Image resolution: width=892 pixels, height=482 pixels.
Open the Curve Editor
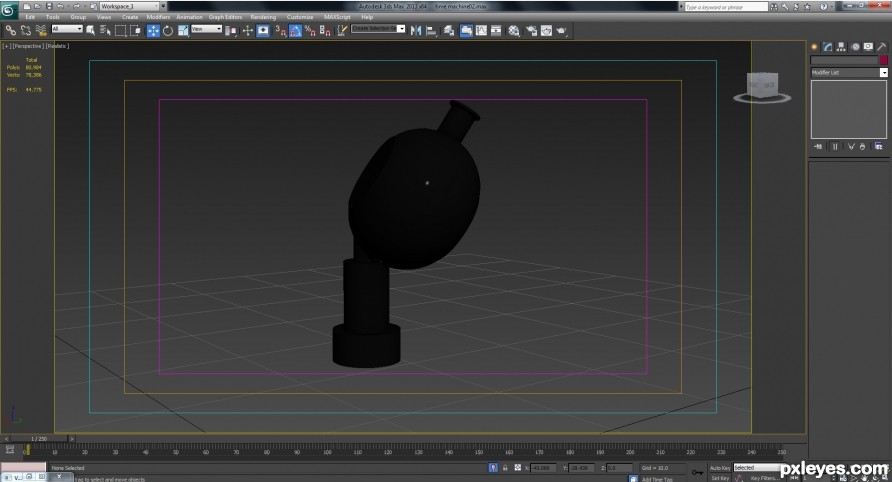coord(481,31)
